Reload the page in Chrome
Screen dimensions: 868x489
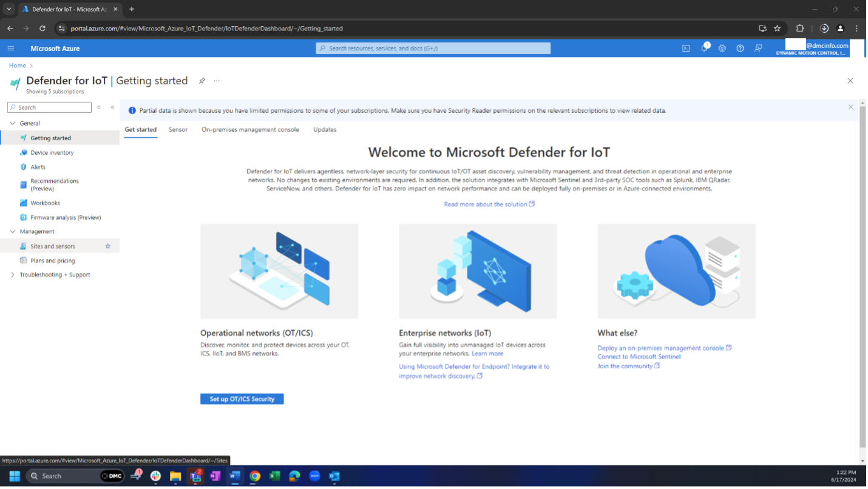pos(42,29)
